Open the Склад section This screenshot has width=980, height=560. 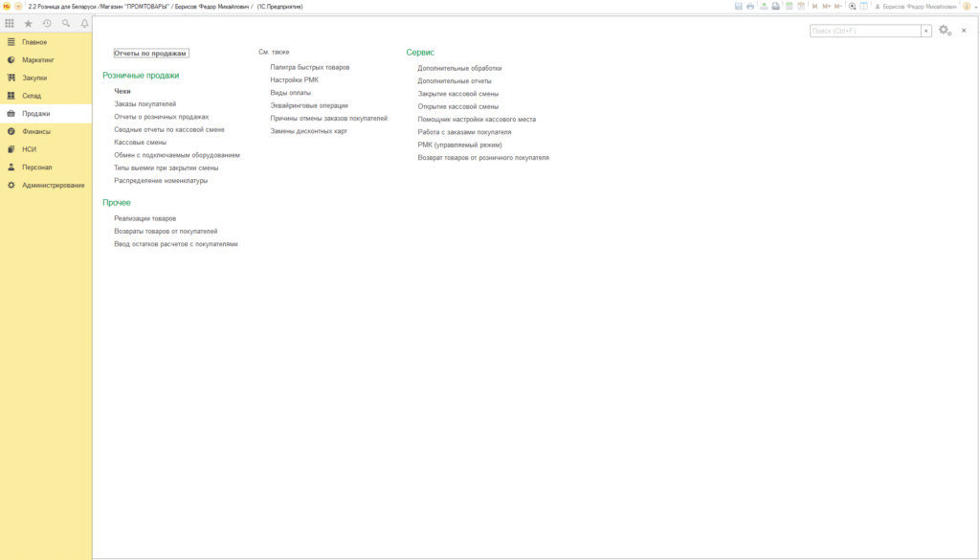[x=46, y=96]
